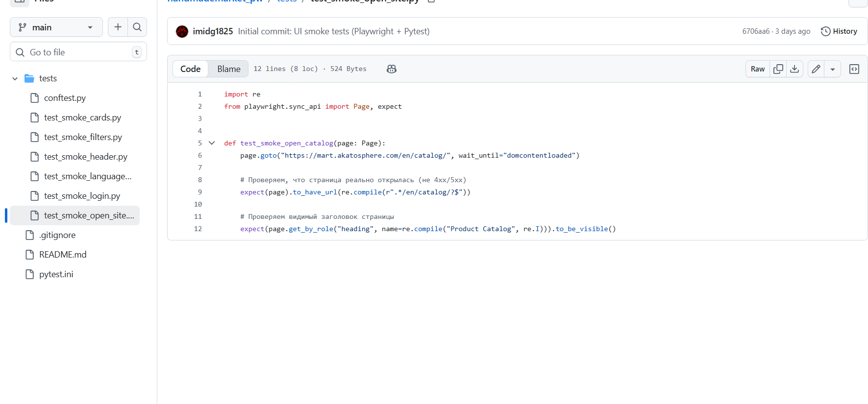
Task: Click the pencil edit file icon
Action: pyautogui.click(x=816, y=69)
